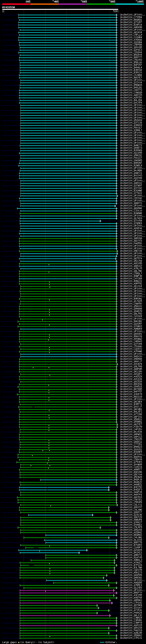This screenshot has width=146, height=644.
Task: Click hit label UniRef100_A1RY15
Action: (x=131, y=625)
